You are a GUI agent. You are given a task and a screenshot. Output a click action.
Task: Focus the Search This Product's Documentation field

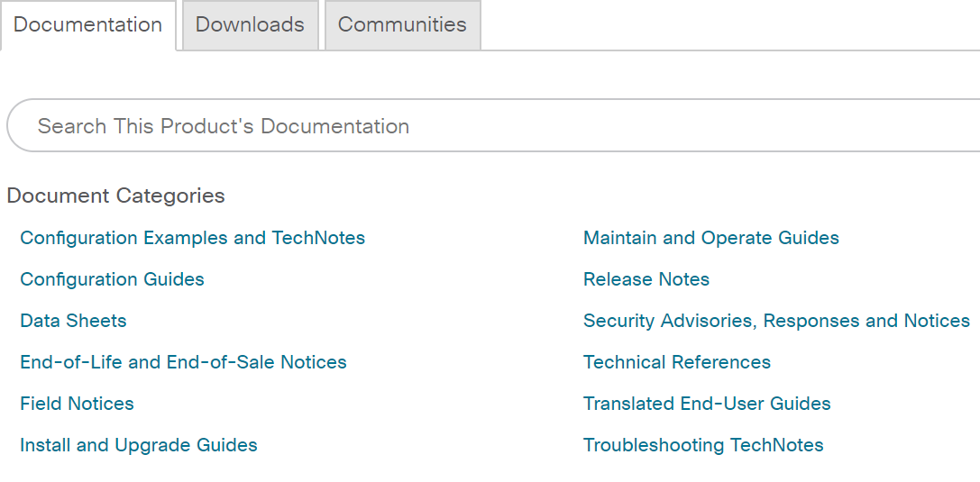tap(493, 125)
